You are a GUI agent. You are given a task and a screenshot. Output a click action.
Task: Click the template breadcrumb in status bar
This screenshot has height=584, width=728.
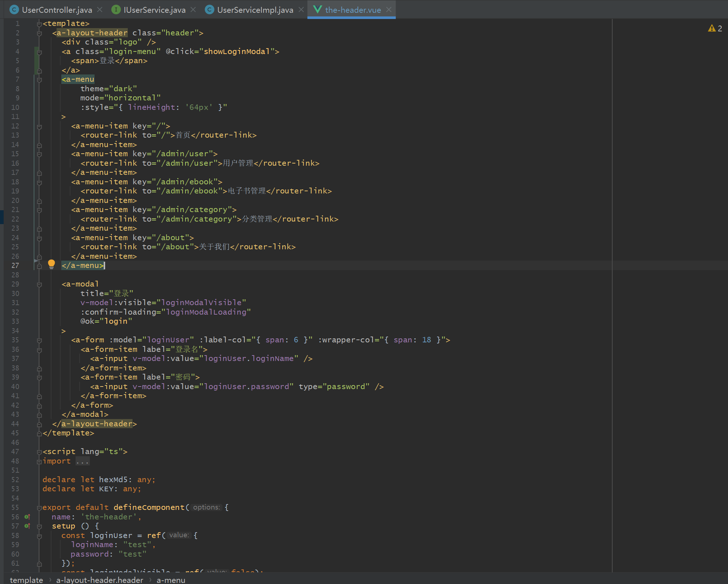[x=26, y=580]
